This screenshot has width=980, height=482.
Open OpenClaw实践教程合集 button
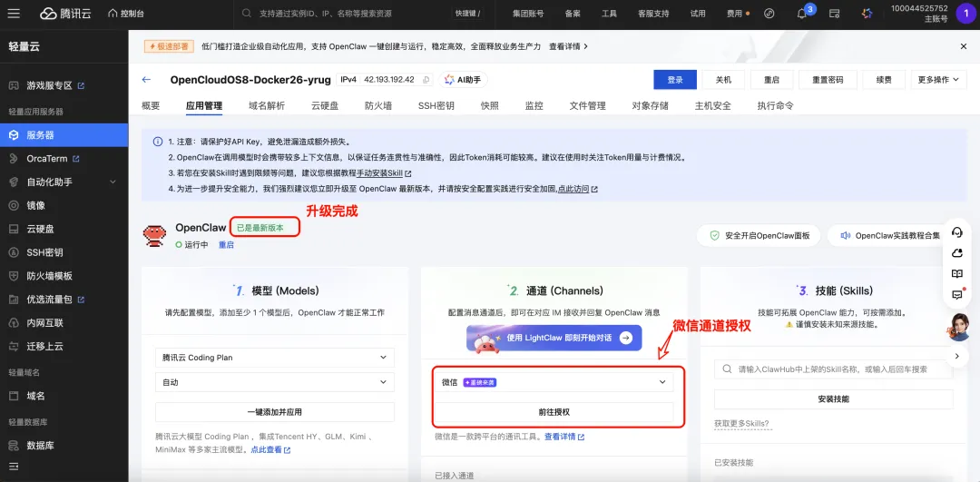(x=888, y=236)
